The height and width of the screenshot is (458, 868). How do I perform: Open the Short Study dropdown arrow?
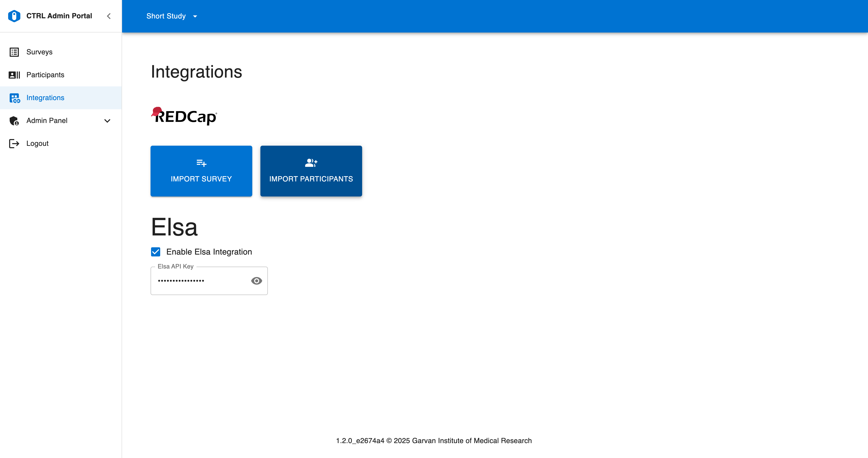click(x=195, y=16)
